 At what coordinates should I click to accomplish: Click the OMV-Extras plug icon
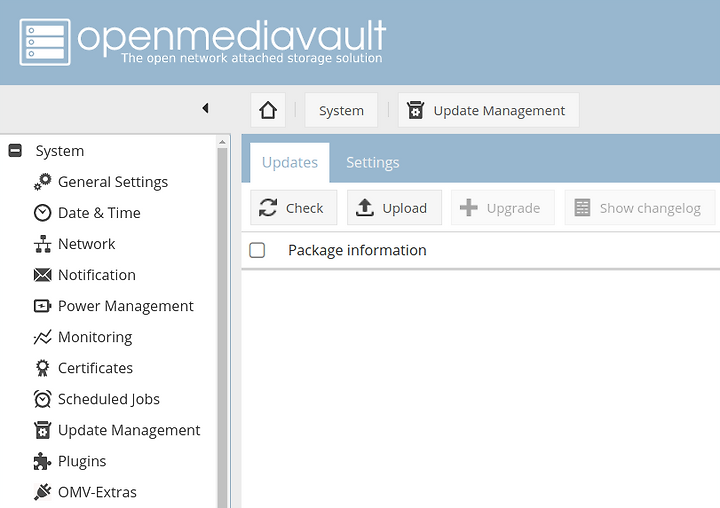click(43, 492)
